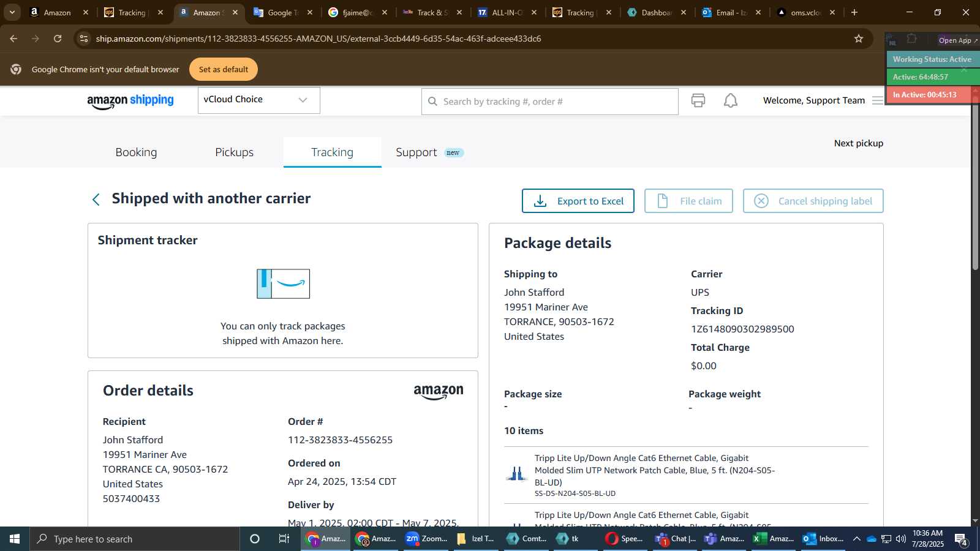Open the Windows Start menu
The image size is (980, 551).
pos(15,539)
